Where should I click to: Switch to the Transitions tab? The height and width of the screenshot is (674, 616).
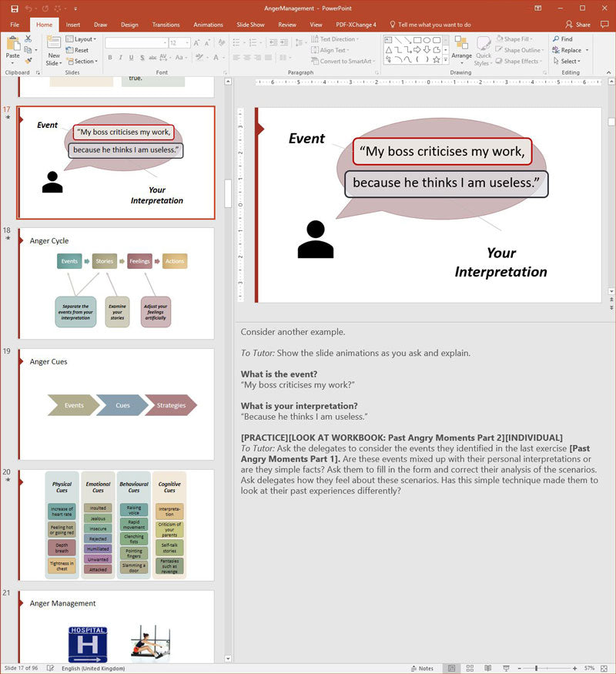[166, 25]
